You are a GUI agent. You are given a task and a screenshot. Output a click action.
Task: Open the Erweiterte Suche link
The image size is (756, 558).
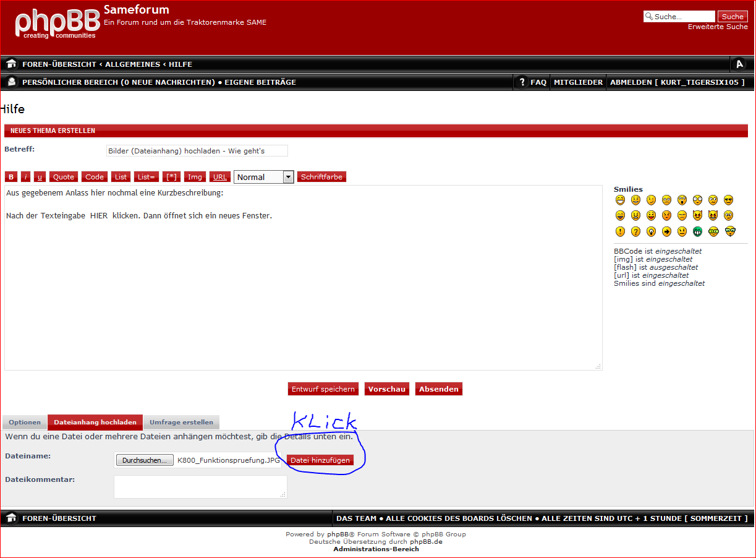click(x=717, y=27)
